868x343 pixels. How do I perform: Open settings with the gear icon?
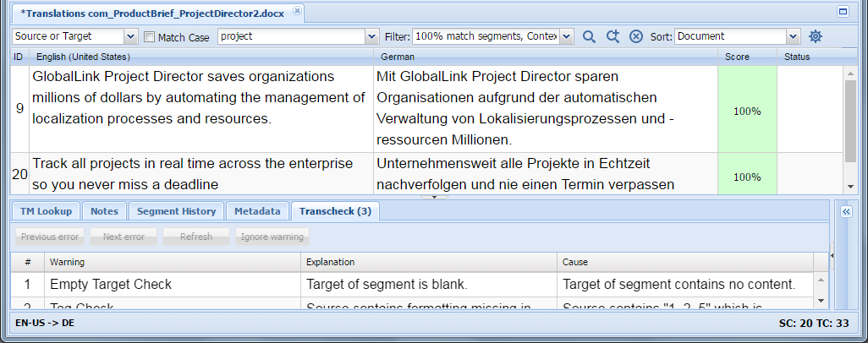[x=816, y=36]
